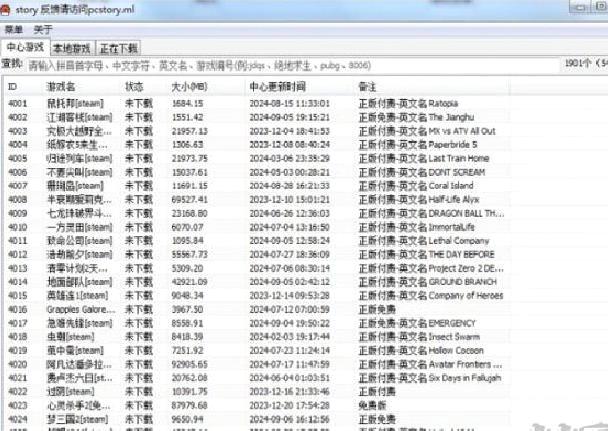608x431 pixels.
Task: Click update time 2023-12-20 17:54:28
Action: [289, 405]
